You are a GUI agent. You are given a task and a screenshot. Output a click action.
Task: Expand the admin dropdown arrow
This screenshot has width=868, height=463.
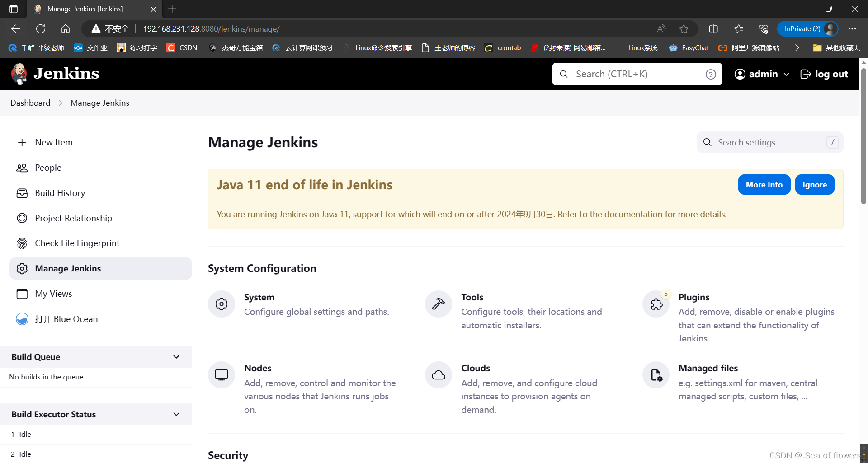point(786,74)
